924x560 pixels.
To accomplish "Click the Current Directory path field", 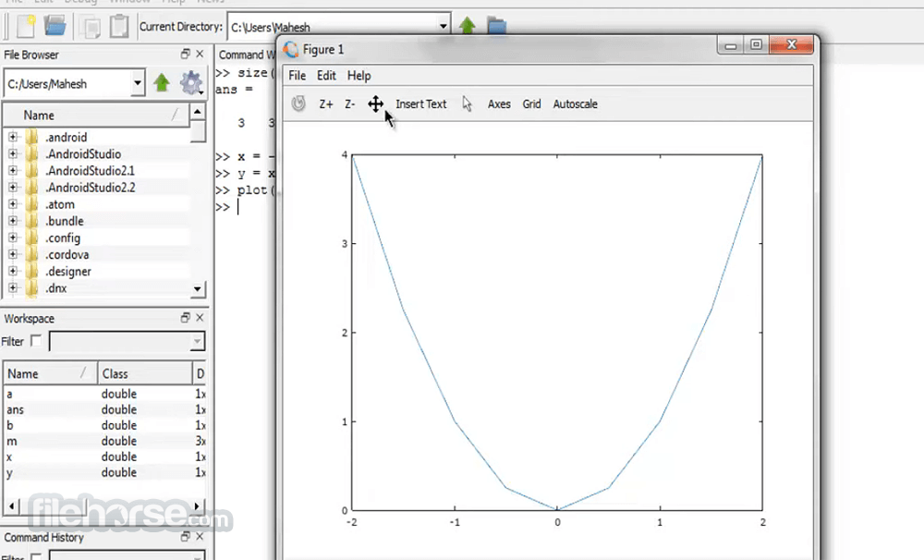I will [x=332, y=27].
